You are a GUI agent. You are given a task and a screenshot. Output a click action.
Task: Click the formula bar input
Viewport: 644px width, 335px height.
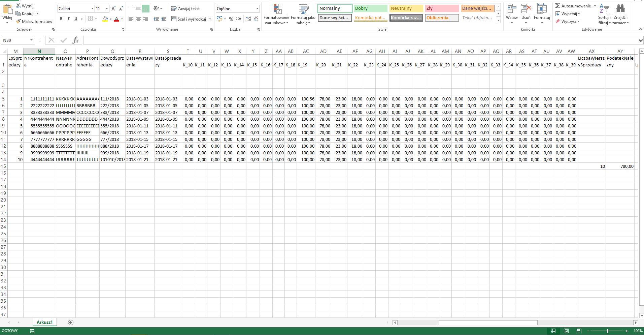pyautogui.click(x=360, y=40)
